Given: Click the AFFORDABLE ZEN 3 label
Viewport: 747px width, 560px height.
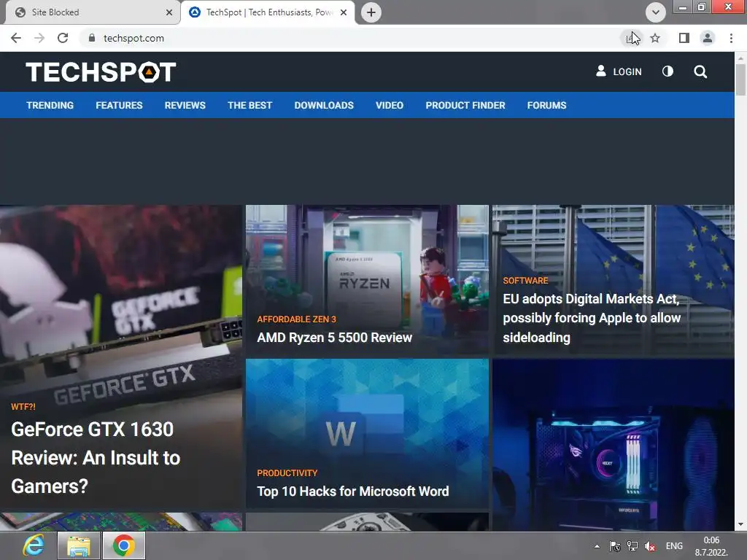Looking at the screenshot, I should tap(296, 319).
